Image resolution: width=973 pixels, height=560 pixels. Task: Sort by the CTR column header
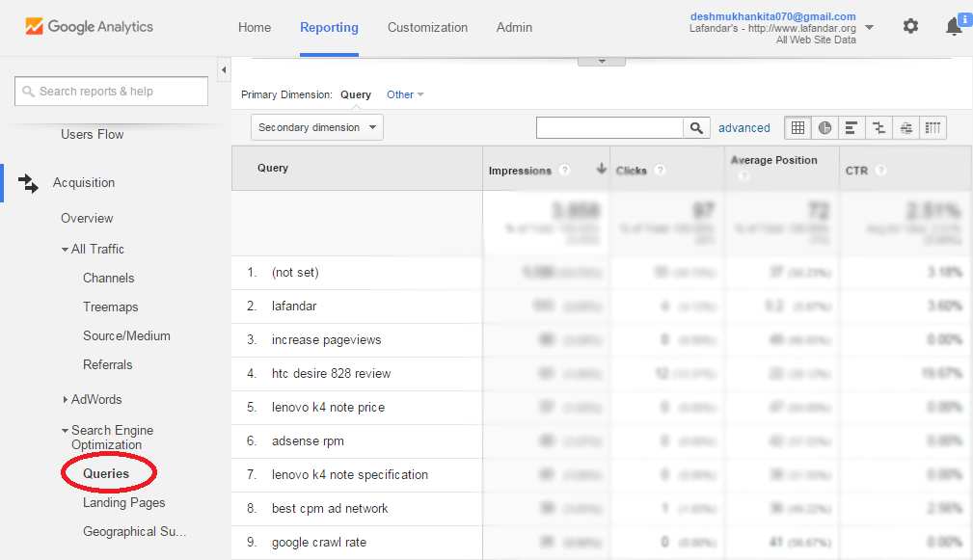point(856,171)
